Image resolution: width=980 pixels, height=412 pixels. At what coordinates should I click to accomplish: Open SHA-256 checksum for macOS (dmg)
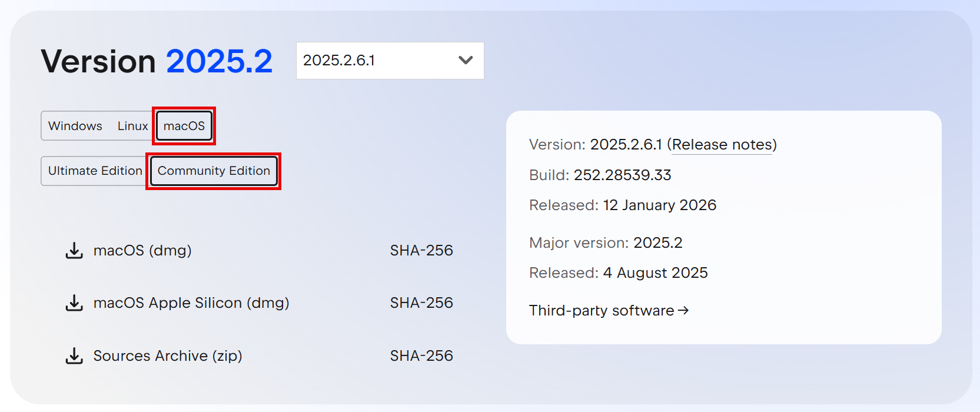[x=421, y=251]
